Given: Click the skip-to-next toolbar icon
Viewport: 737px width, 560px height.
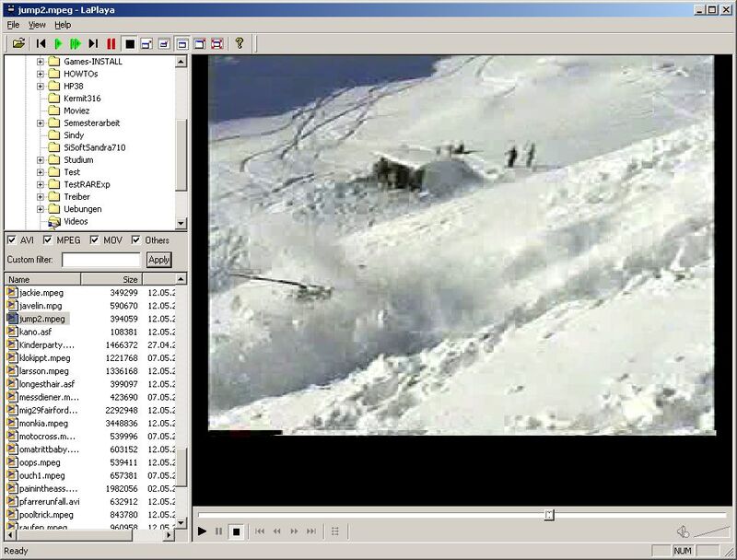Looking at the screenshot, I should click(93, 43).
